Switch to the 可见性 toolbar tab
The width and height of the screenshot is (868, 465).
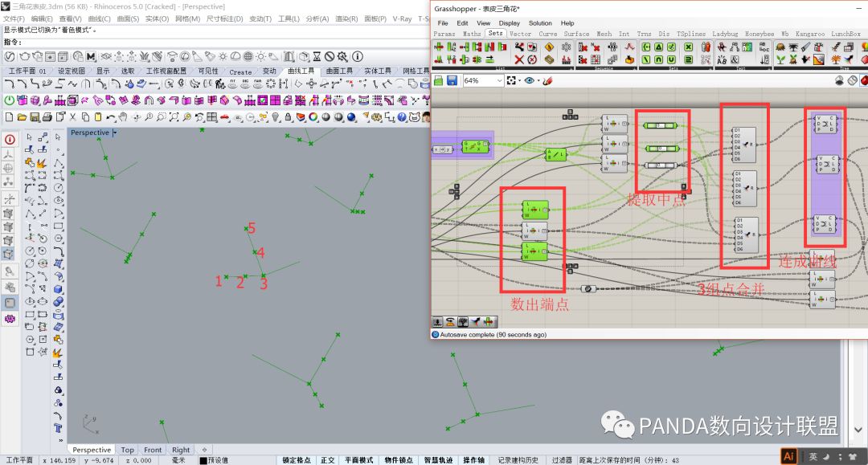[x=208, y=71]
